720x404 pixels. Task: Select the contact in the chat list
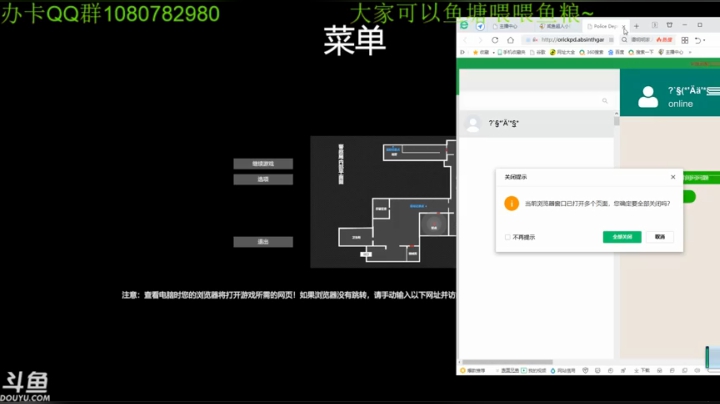click(x=536, y=123)
